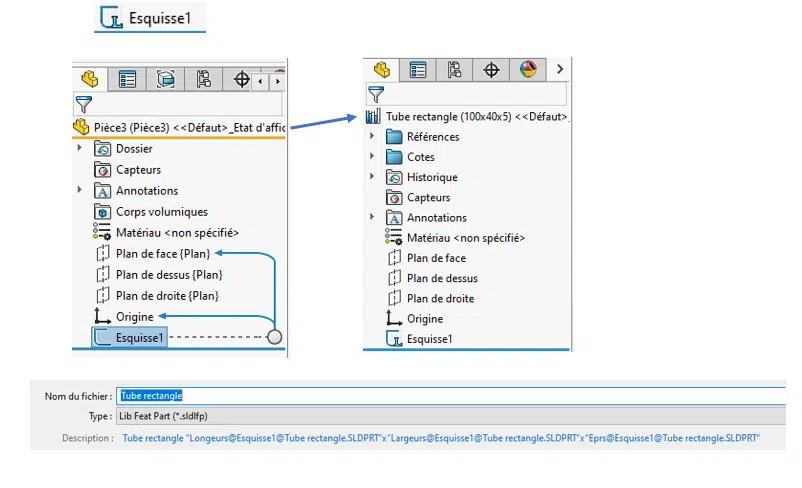Click the crosshair tab in Tube rectangle panel
The image size is (802, 488).
pyautogui.click(x=491, y=69)
